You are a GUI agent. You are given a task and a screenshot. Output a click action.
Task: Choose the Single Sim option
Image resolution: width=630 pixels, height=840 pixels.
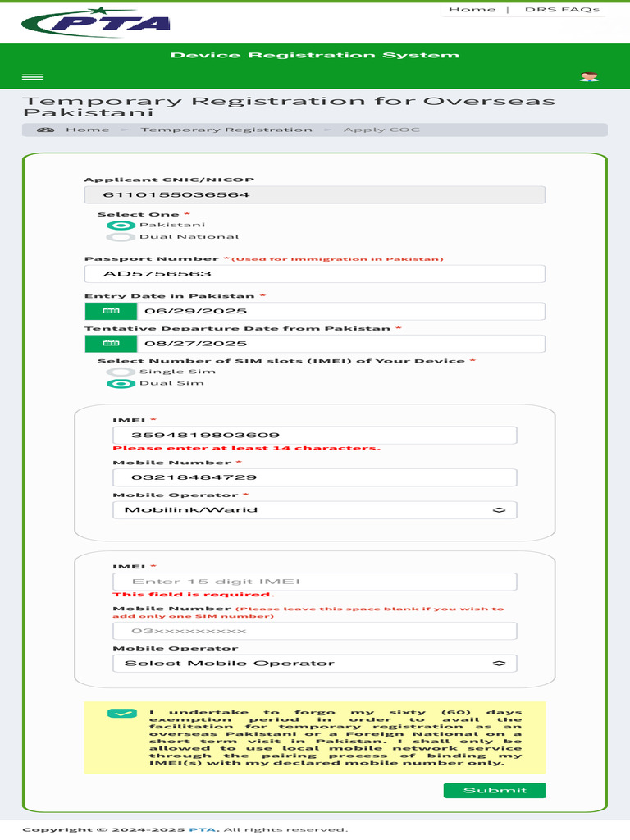[121, 372]
